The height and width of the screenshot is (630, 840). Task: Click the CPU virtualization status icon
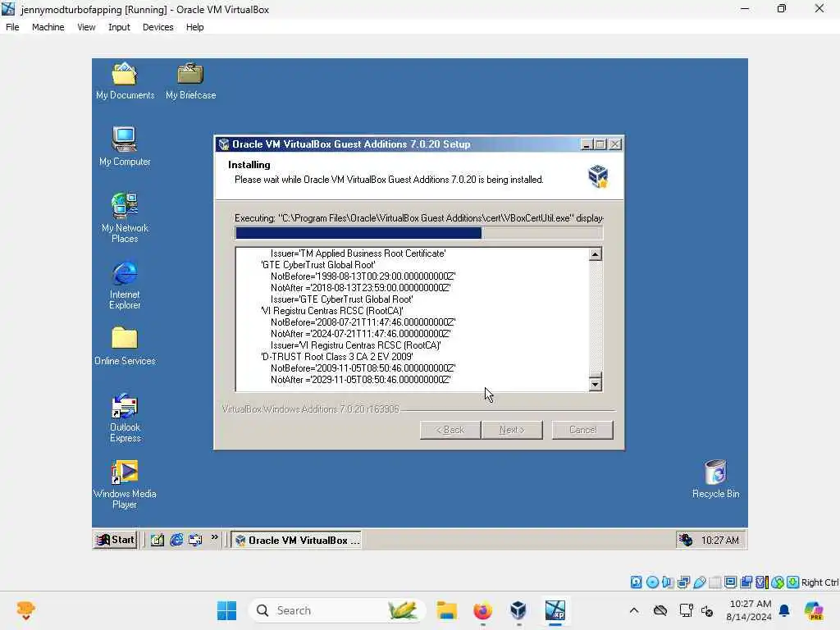[762, 582]
